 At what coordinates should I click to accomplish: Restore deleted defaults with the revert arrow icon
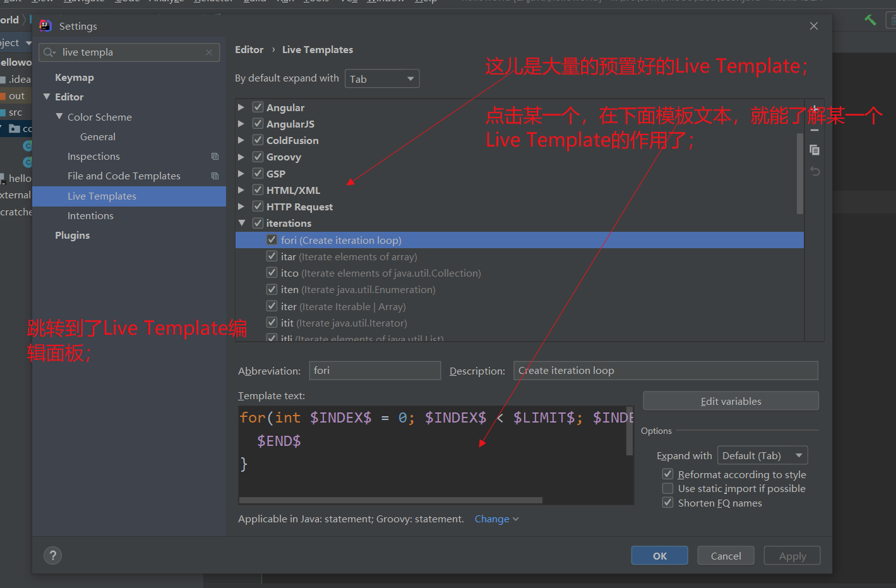815,171
